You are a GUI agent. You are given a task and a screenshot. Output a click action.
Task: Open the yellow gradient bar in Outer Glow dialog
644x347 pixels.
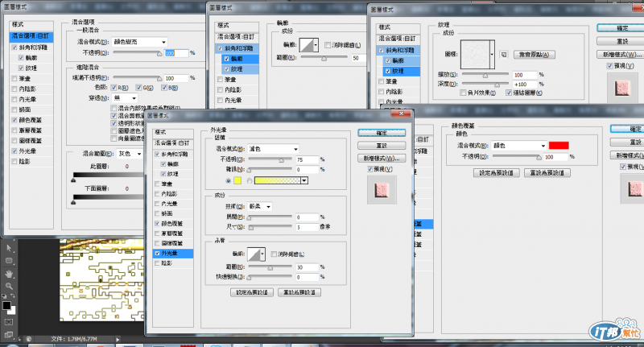click(x=277, y=180)
